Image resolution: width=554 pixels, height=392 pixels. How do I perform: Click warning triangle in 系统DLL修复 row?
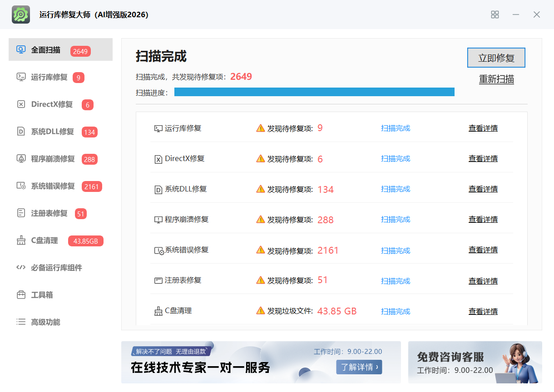point(261,189)
